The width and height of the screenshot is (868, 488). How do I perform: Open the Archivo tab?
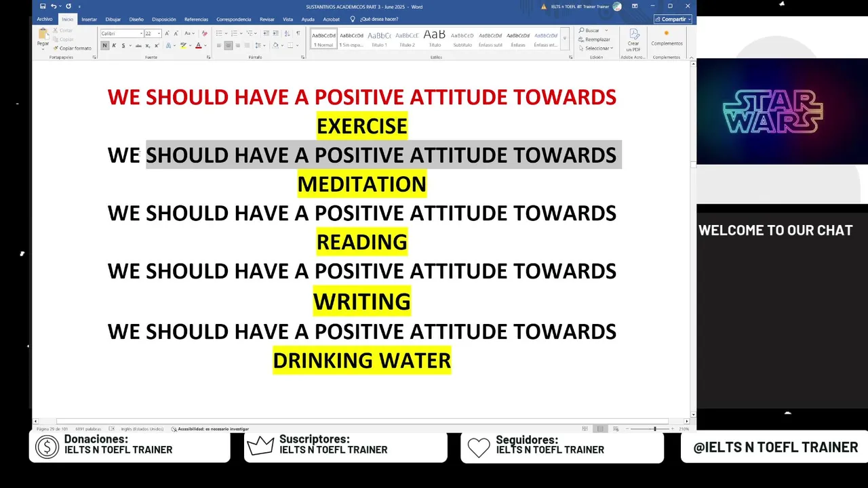coord(45,19)
